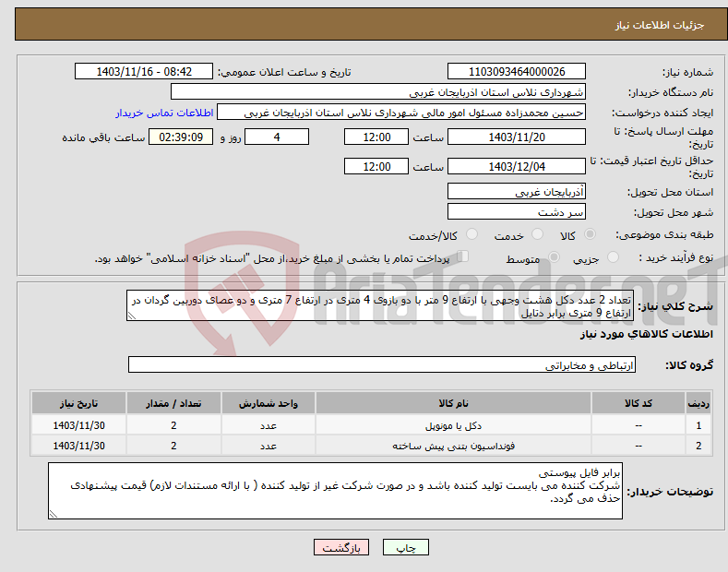Click the شماره نیاز field 1103093464000026
This screenshot has width=728, height=572.
click(517, 72)
